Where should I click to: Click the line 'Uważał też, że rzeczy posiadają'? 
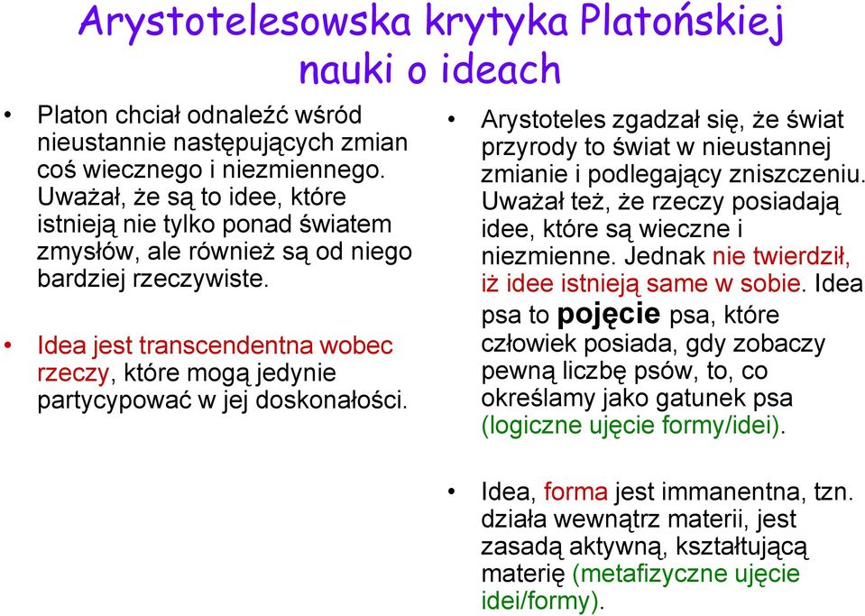660,202
